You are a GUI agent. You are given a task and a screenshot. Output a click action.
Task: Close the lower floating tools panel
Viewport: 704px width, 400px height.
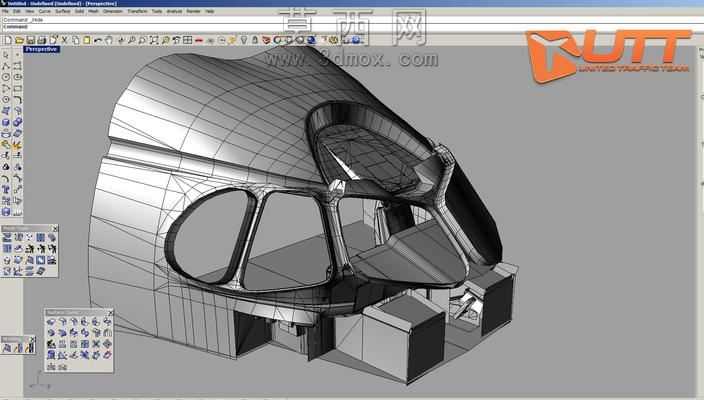pos(110,312)
